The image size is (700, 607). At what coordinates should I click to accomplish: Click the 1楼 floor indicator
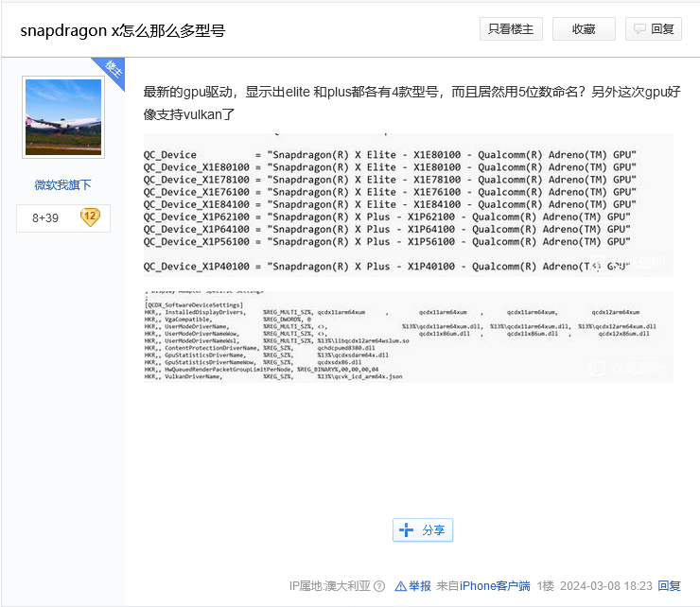point(546,586)
